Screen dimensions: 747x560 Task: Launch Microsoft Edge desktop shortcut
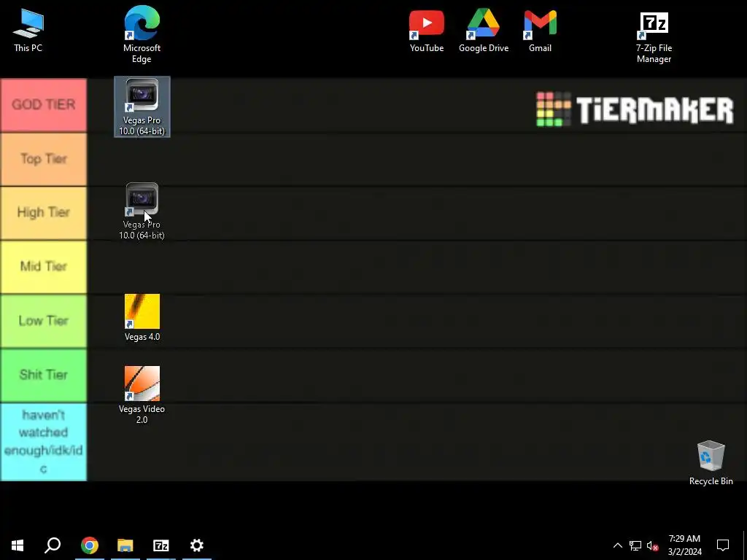tap(142, 34)
